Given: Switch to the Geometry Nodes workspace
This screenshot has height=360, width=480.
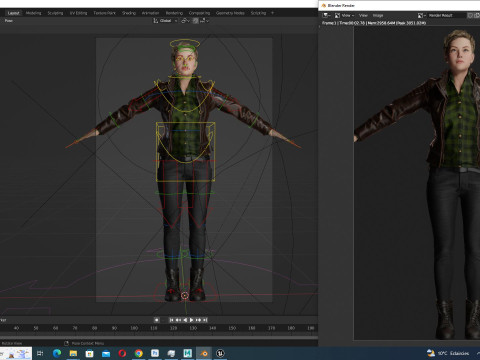Looking at the screenshot, I should click(230, 13).
